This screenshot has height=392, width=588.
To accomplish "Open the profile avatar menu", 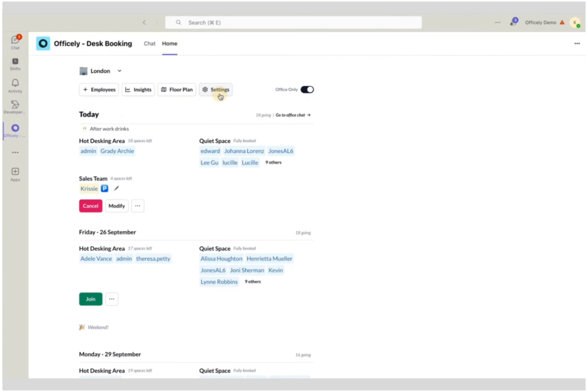I will tap(575, 23).
